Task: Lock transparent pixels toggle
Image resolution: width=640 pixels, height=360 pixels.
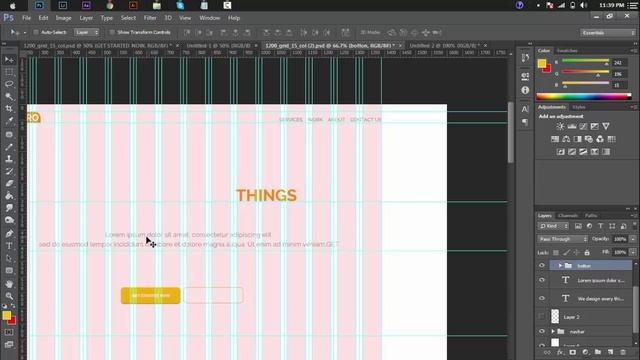Action: pos(556,253)
